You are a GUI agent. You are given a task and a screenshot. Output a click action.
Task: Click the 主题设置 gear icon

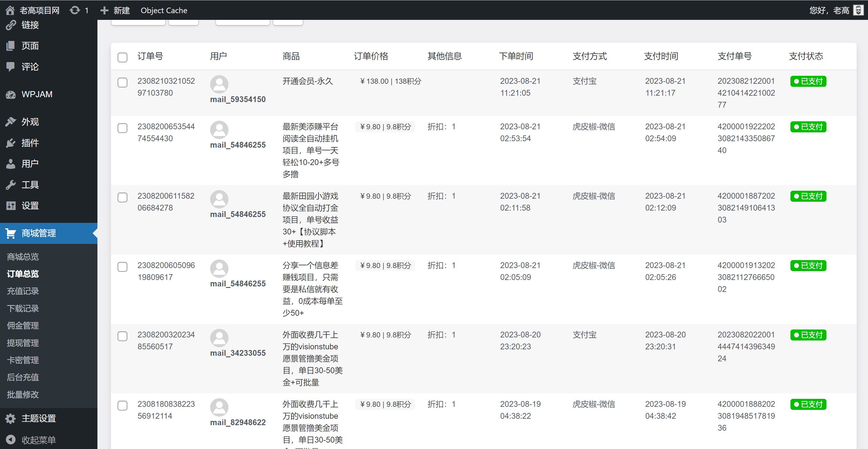(11, 418)
